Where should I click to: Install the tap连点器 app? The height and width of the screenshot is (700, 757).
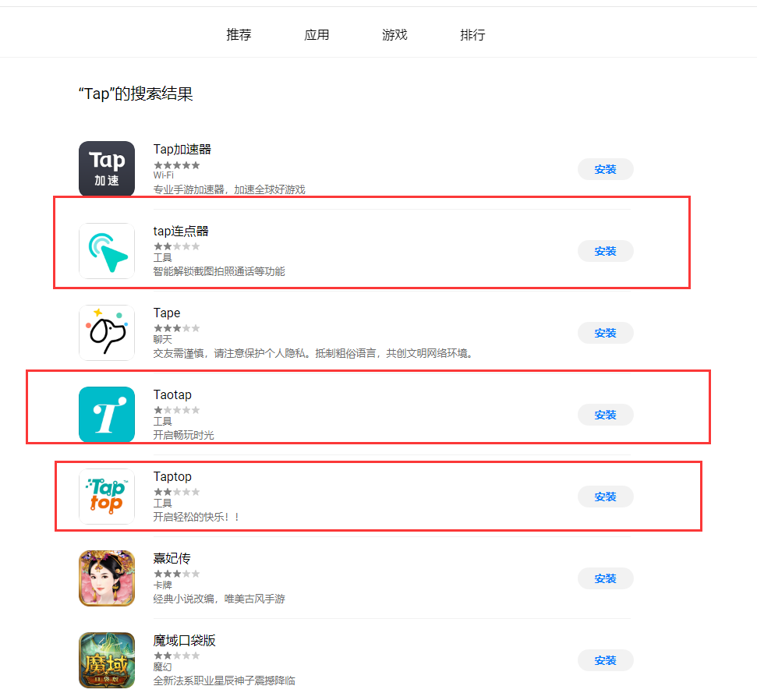tap(606, 251)
